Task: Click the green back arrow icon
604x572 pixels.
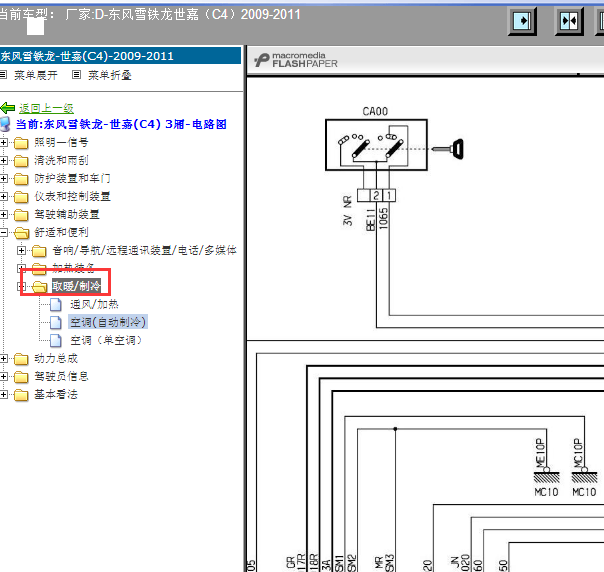Action: tap(8, 108)
